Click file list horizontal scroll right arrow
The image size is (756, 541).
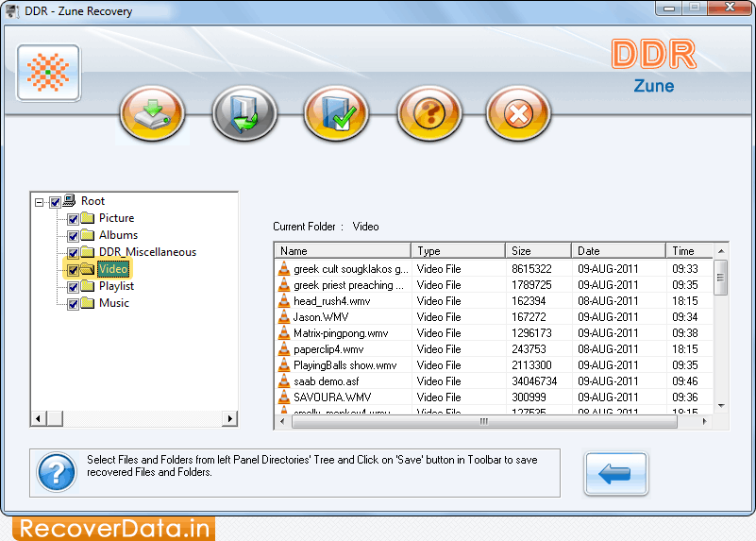704,421
